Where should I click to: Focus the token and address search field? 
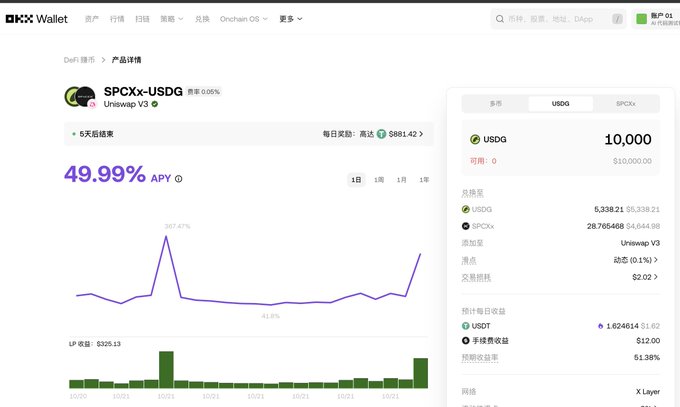pos(558,19)
